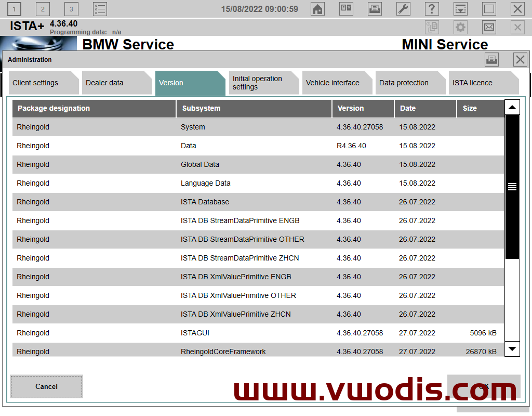Click the top toolbar print icon
The image size is (532, 416).
tap(375, 9)
